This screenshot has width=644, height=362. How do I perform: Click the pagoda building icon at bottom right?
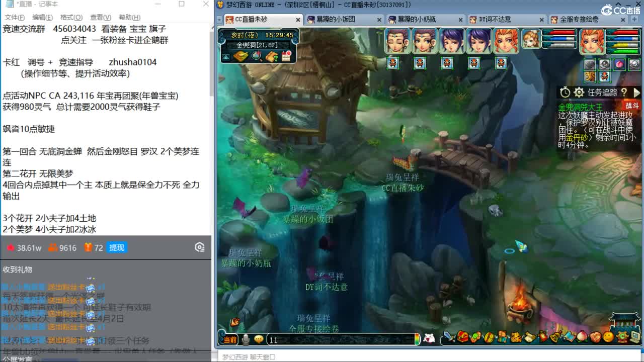tap(624, 322)
